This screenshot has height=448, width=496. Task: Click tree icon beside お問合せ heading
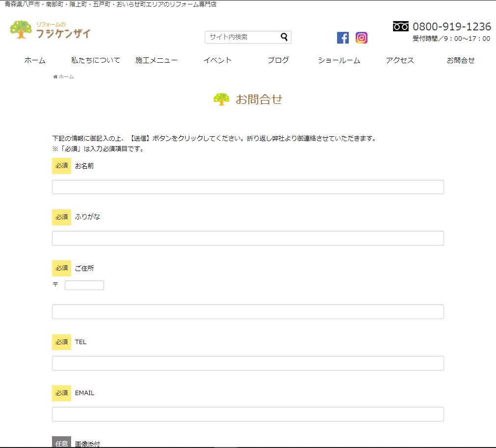(x=221, y=100)
